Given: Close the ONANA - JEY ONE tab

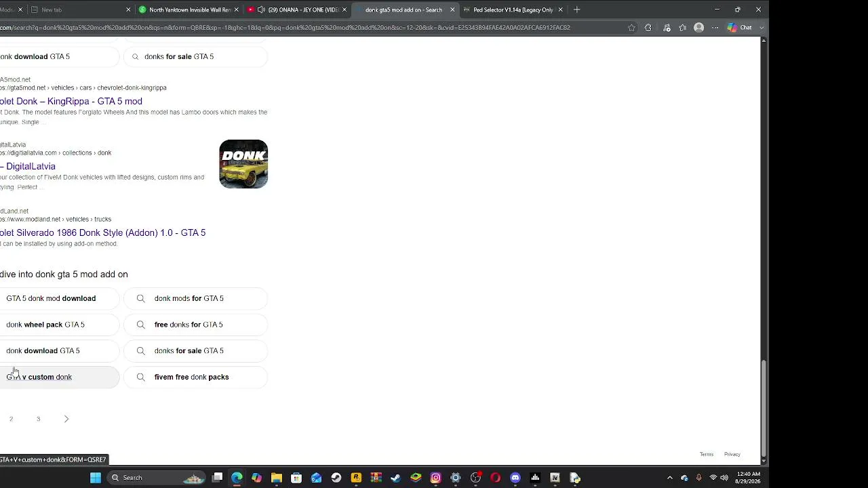Looking at the screenshot, I should pos(344,9).
